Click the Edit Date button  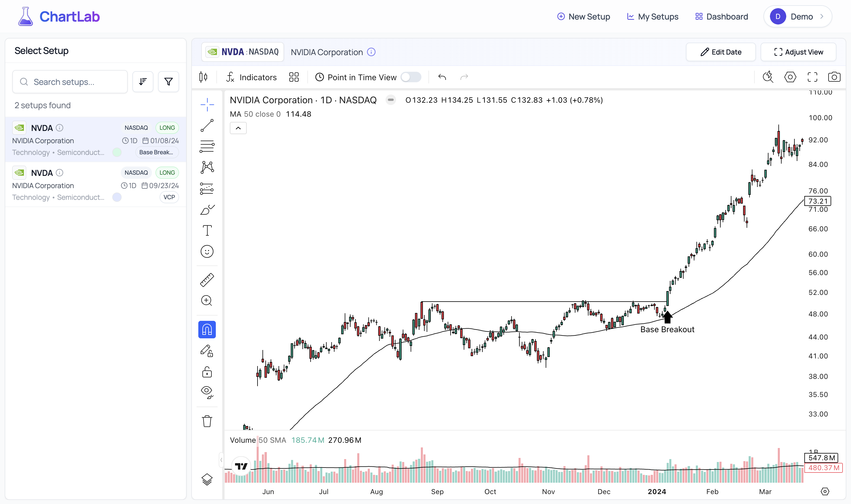721,52
